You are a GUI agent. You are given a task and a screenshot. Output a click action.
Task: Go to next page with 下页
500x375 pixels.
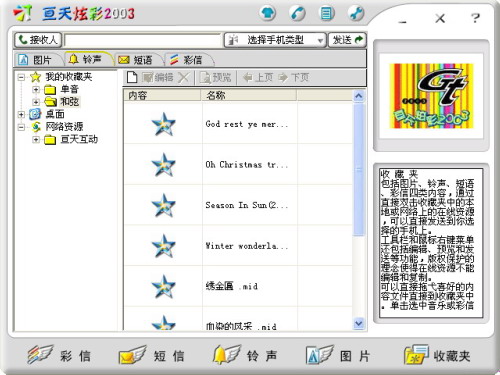[293, 78]
